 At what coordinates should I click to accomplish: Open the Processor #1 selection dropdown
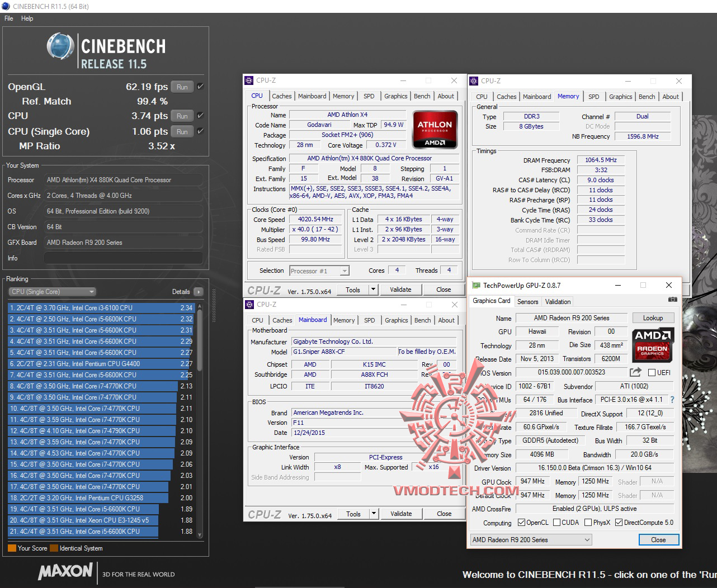tap(319, 271)
